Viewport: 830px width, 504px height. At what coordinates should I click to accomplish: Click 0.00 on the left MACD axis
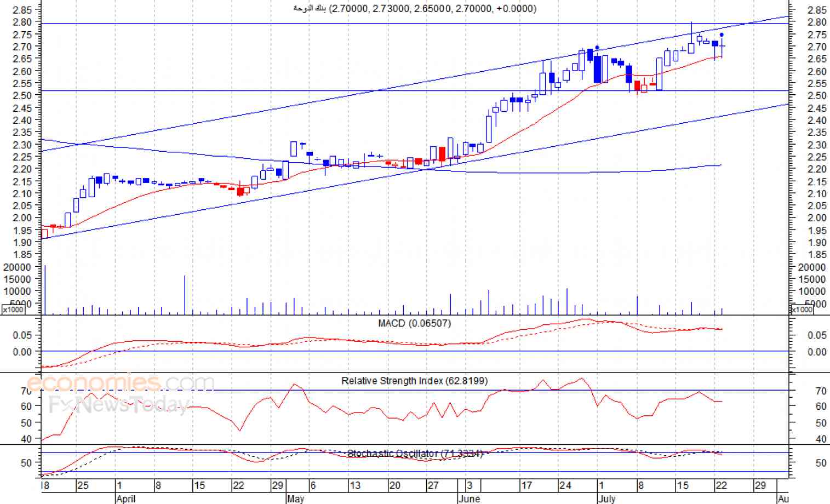[22, 352]
